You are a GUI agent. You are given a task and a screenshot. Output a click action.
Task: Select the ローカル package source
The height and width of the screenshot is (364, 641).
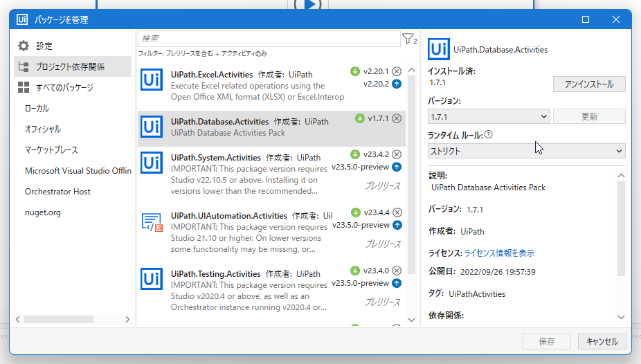(x=37, y=108)
